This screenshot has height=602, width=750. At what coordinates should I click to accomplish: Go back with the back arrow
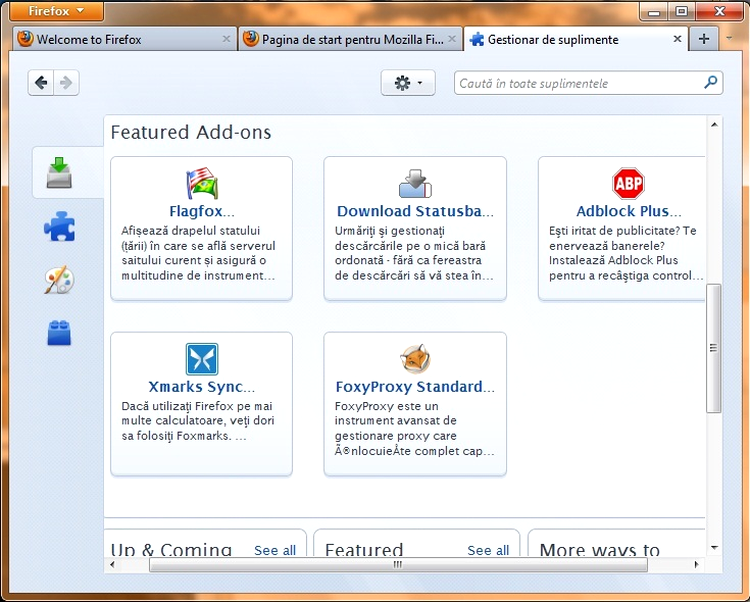tap(41, 83)
